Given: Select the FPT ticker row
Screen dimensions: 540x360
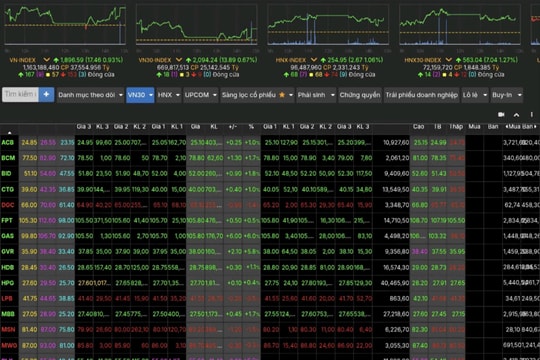Looking at the screenshot, I should (x=7, y=220).
